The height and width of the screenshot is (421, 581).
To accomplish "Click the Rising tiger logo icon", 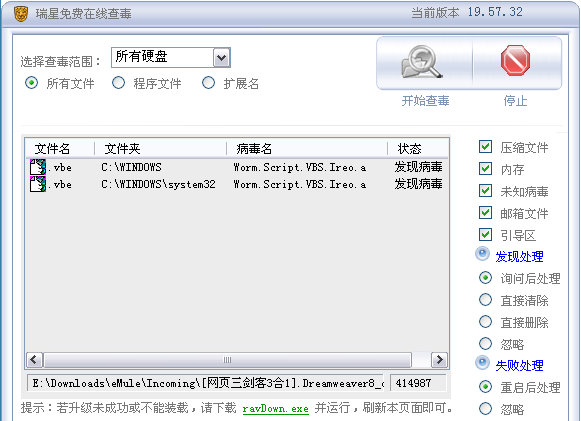I will click(x=21, y=14).
